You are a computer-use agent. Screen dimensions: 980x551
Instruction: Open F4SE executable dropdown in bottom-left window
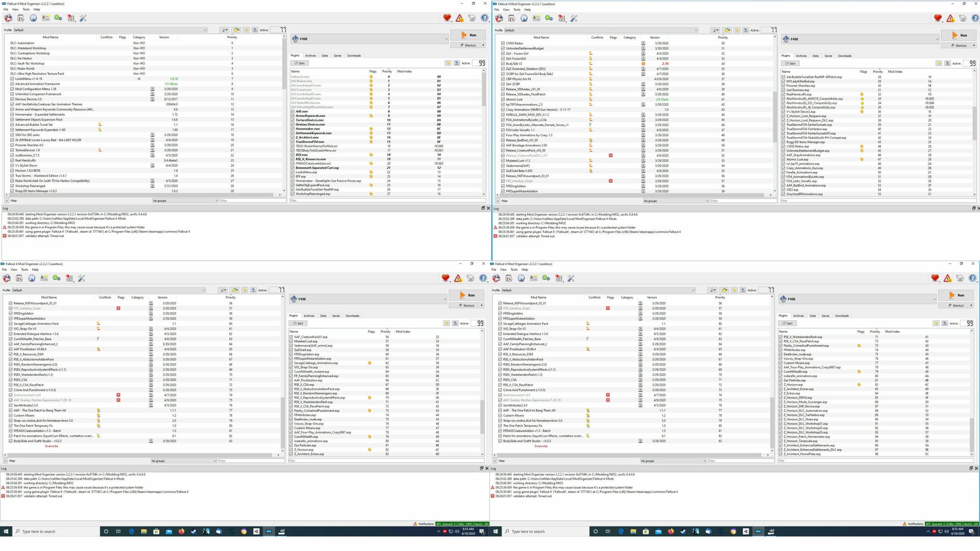click(x=368, y=299)
